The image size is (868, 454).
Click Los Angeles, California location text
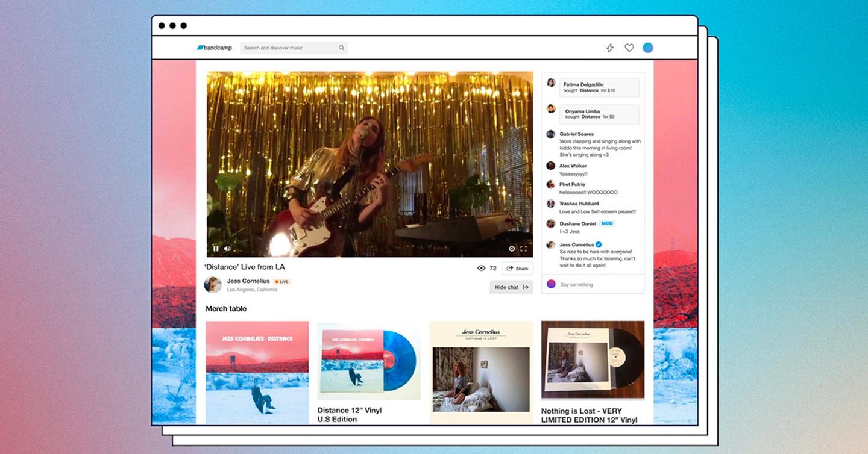click(252, 290)
